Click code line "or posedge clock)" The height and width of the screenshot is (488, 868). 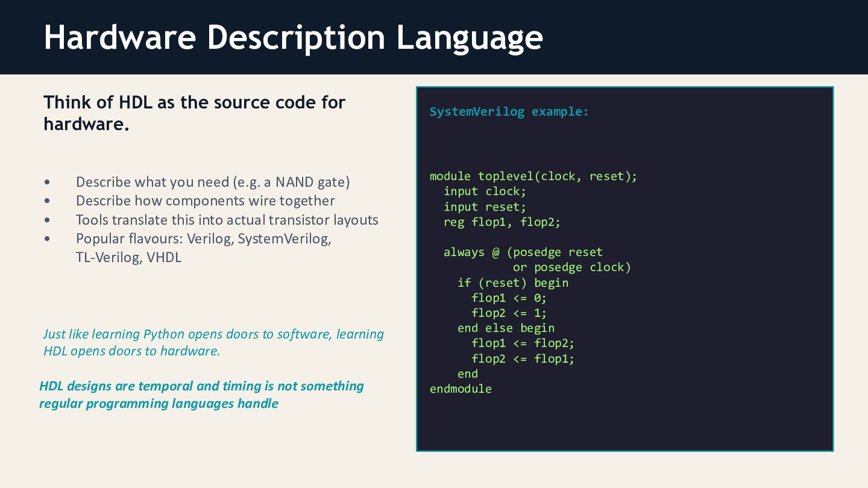coord(572,267)
